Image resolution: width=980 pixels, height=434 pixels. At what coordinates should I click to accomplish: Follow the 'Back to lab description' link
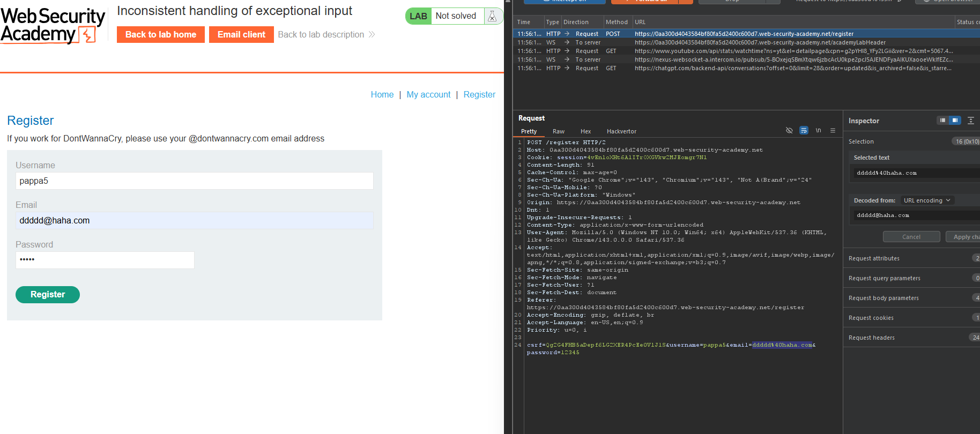(x=321, y=34)
